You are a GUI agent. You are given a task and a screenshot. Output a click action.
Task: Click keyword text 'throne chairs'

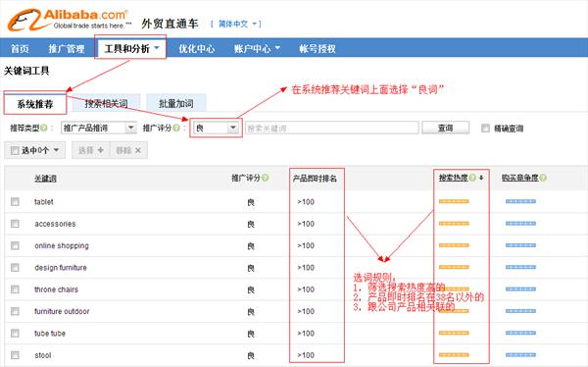tap(56, 289)
